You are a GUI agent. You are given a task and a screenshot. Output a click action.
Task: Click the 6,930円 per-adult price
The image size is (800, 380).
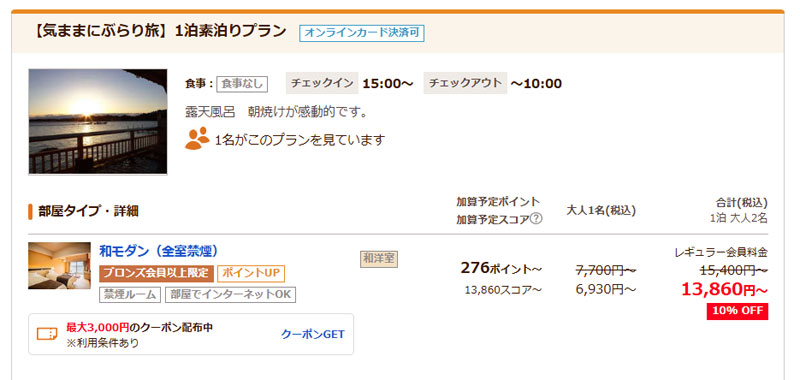click(x=606, y=289)
